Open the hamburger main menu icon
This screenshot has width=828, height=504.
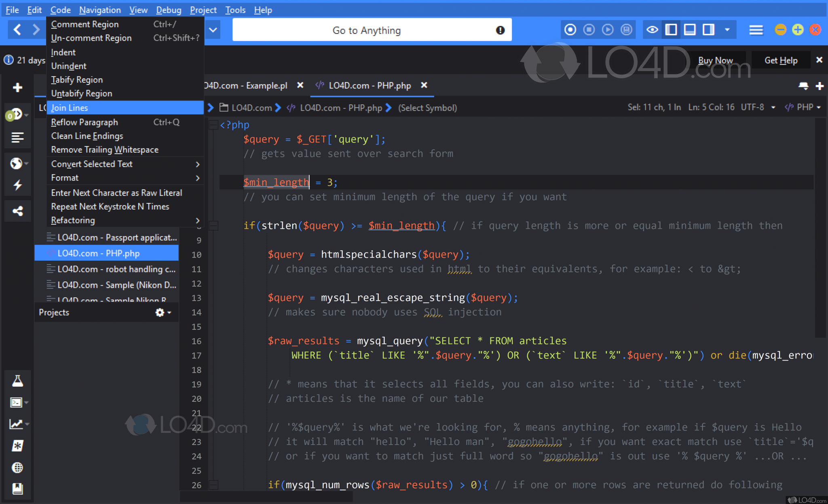pyautogui.click(x=756, y=30)
